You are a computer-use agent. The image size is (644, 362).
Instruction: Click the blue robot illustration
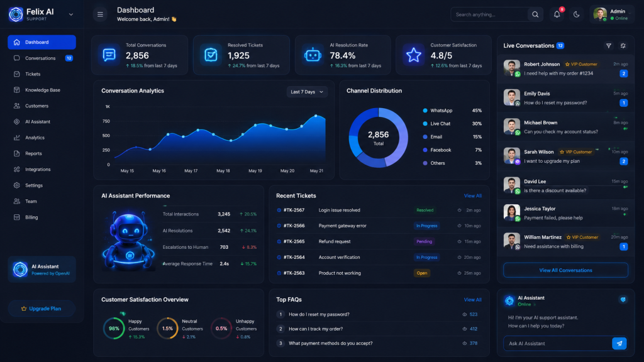pos(128,241)
